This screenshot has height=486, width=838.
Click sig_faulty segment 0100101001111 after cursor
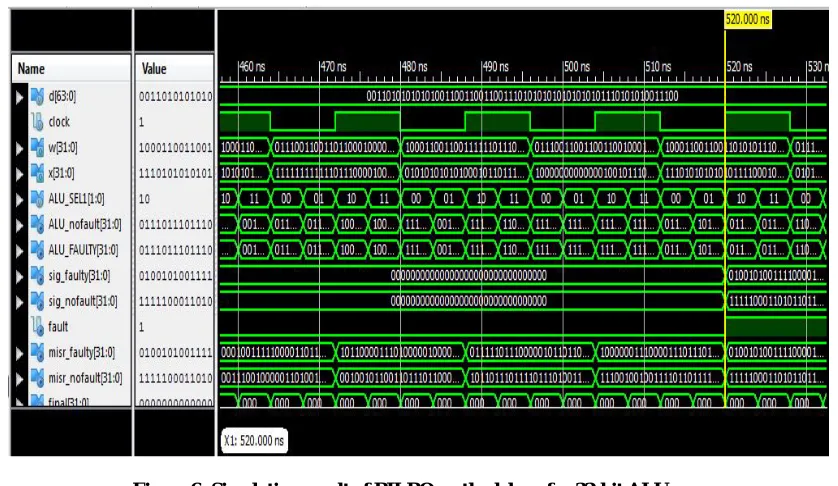click(776, 276)
